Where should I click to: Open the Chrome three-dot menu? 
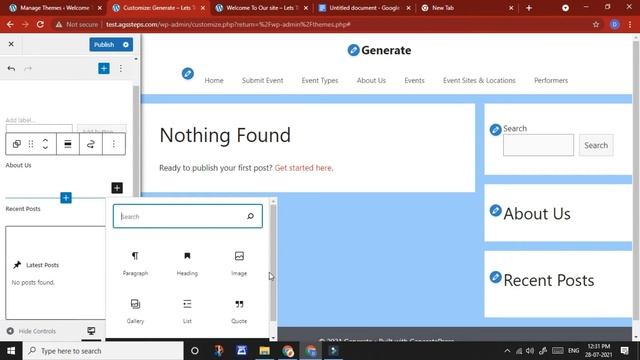tap(630, 24)
